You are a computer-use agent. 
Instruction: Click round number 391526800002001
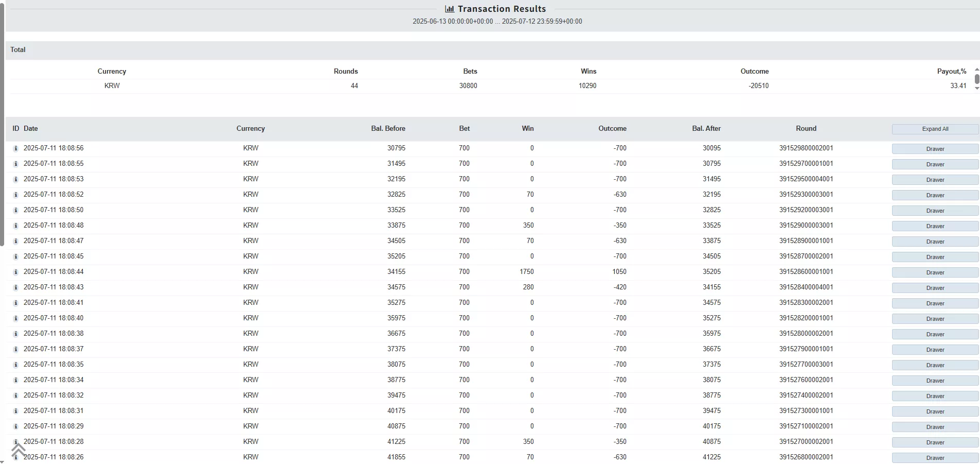[x=806, y=457]
